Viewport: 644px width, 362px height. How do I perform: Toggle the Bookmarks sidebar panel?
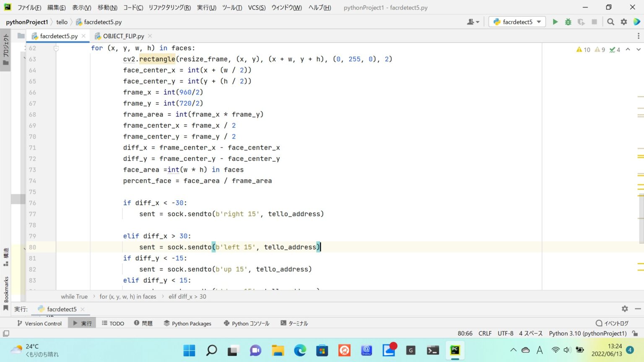(x=5, y=289)
